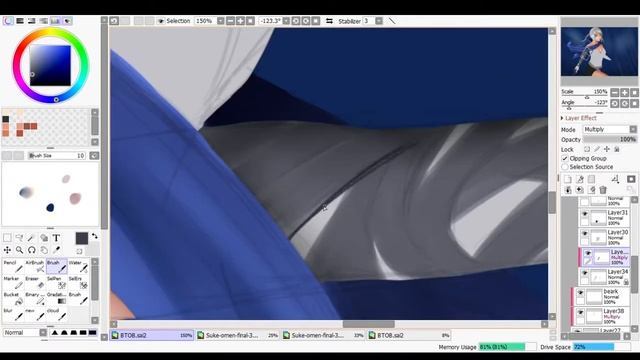Select the Move tool
This screenshot has height=360, width=640.
[x=7, y=250]
